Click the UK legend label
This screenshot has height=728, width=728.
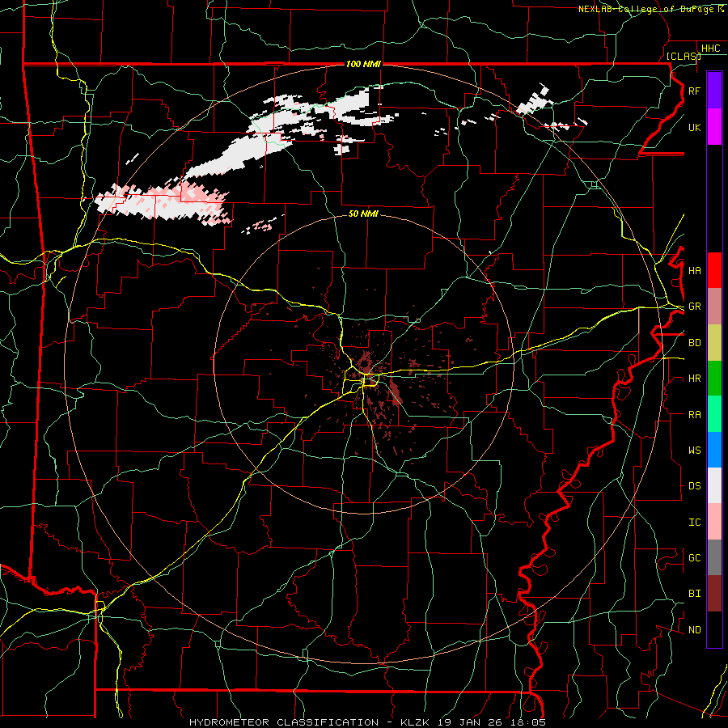(694, 127)
